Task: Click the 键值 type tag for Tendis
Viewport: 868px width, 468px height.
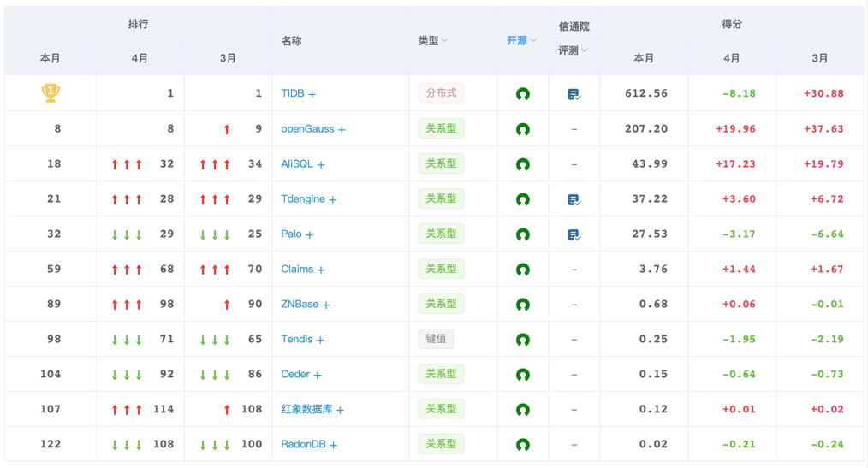Action: pos(436,339)
